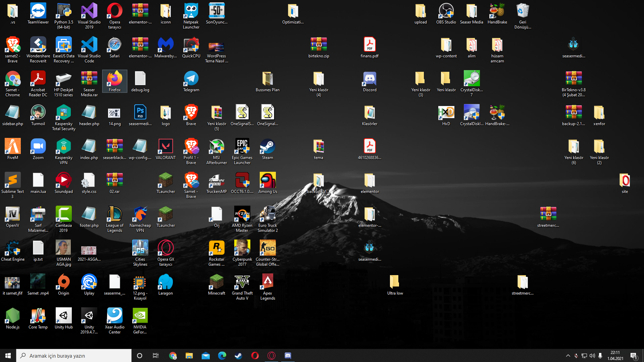Click the Sublime Text 3 icon
Screen dimensions: 644x362
[x=12, y=186]
